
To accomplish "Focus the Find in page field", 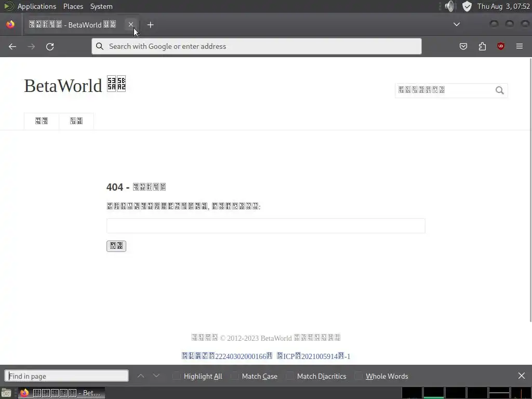I will 66,376.
